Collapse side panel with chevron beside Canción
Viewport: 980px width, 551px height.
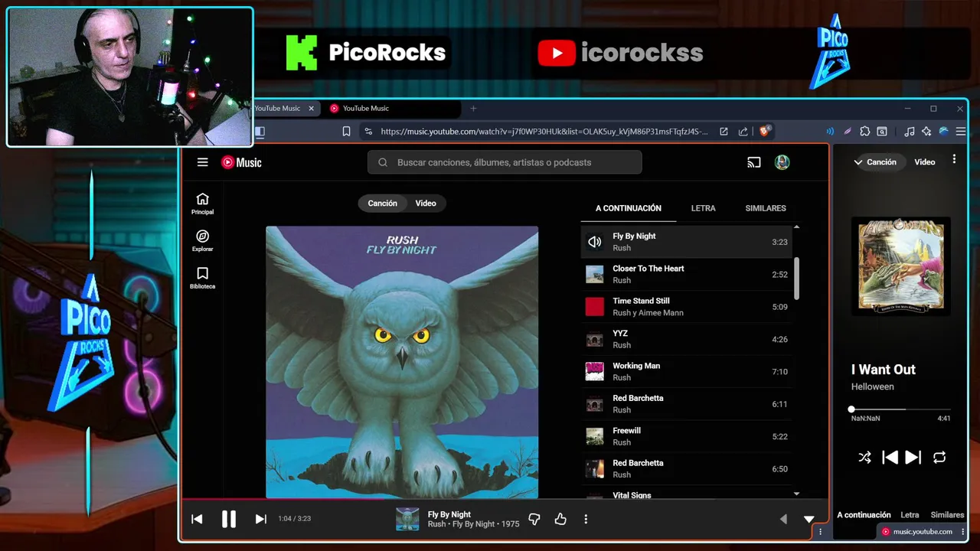click(859, 162)
